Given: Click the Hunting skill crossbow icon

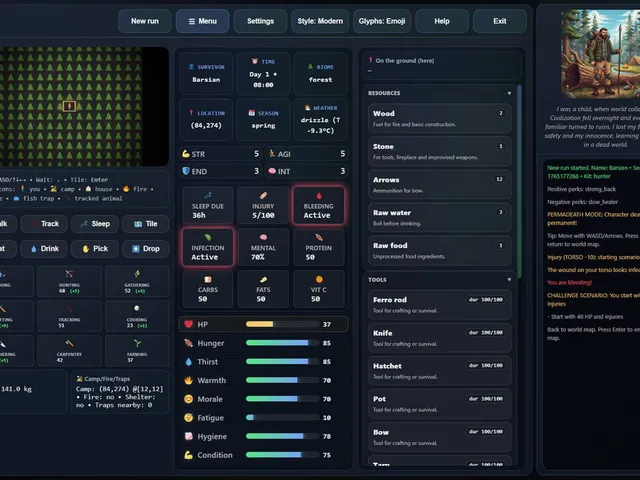Looking at the screenshot, I should [69, 274].
